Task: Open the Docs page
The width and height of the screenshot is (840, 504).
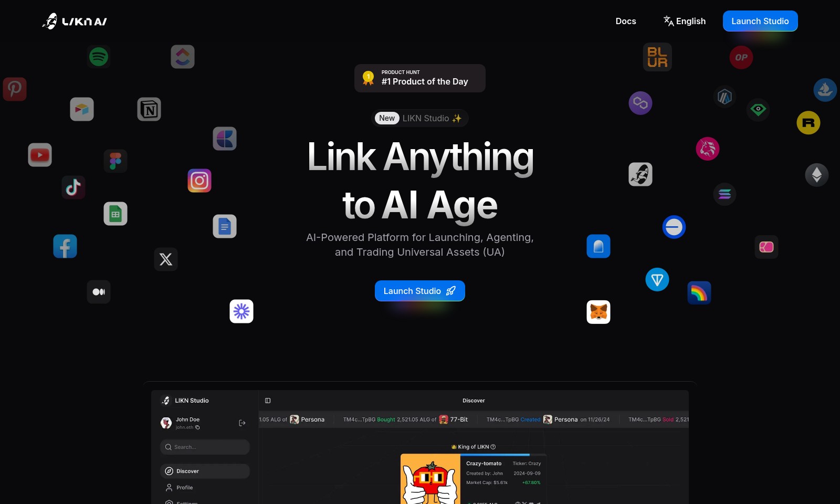Action: click(x=626, y=21)
